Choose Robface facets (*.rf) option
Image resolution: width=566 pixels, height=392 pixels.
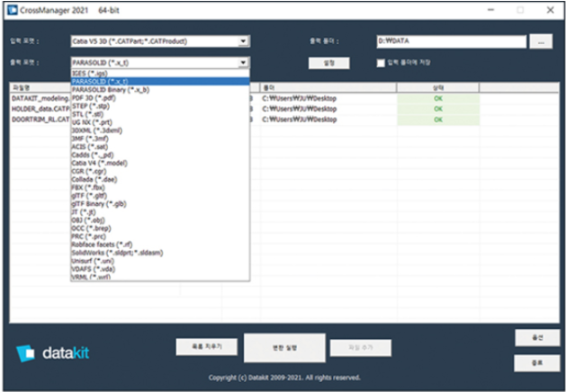160,245
